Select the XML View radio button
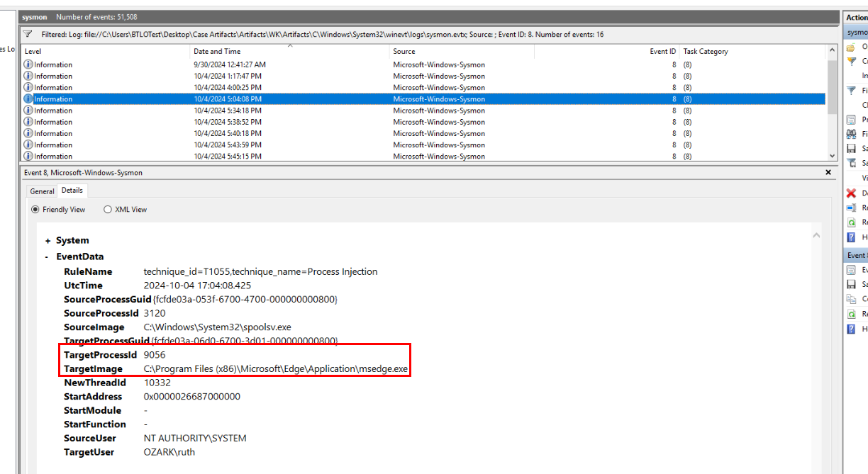 click(x=108, y=210)
